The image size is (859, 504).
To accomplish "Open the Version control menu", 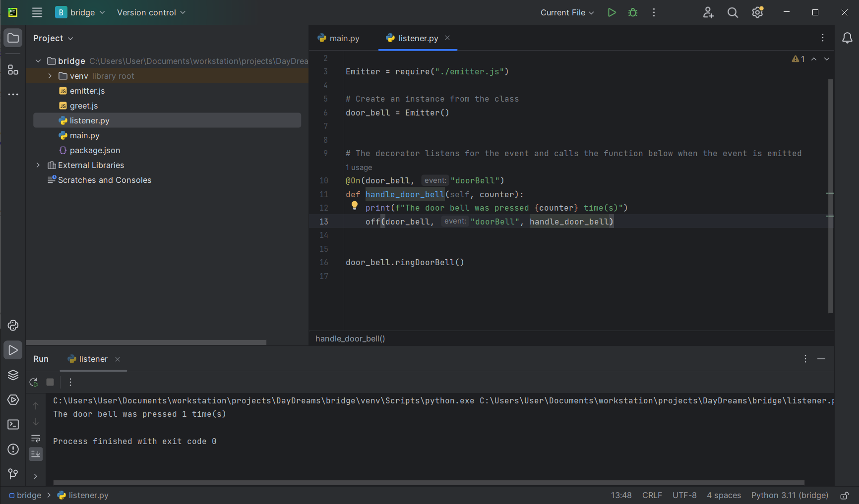I will [x=151, y=13].
